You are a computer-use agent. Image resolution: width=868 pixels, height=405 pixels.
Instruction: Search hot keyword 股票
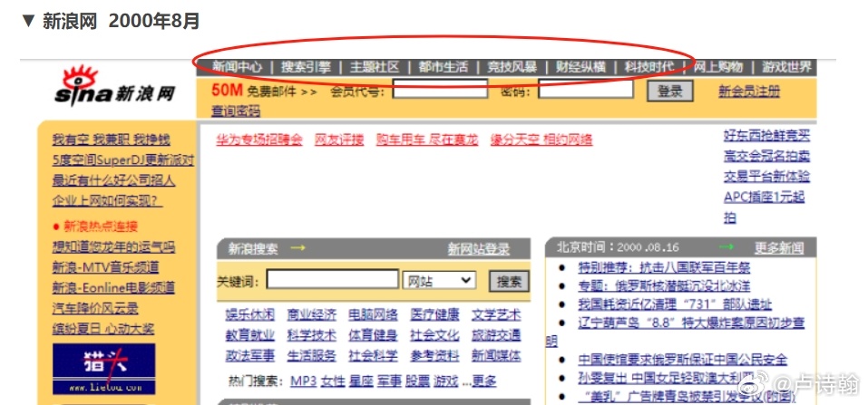418,381
